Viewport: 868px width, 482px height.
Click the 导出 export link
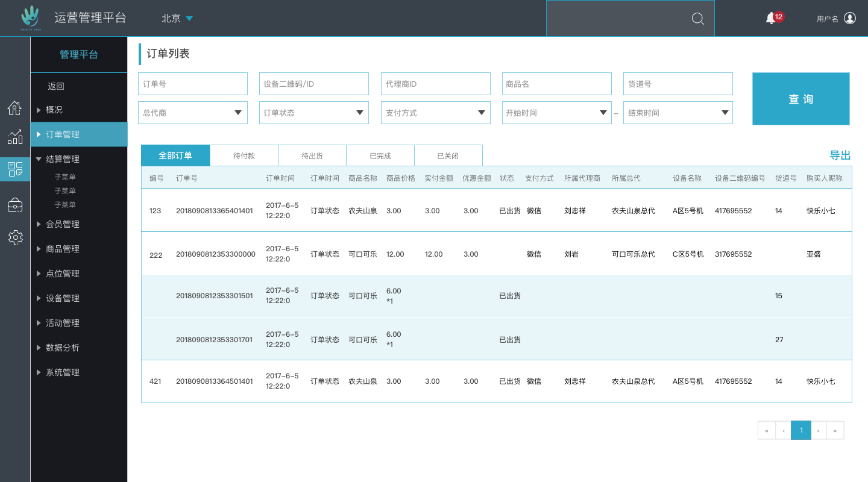pyautogui.click(x=840, y=155)
